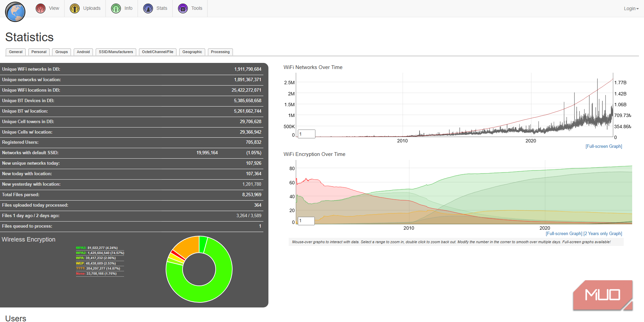This screenshot has width=644, height=322.
Task: Switch to the Processing tab
Action: click(x=220, y=52)
